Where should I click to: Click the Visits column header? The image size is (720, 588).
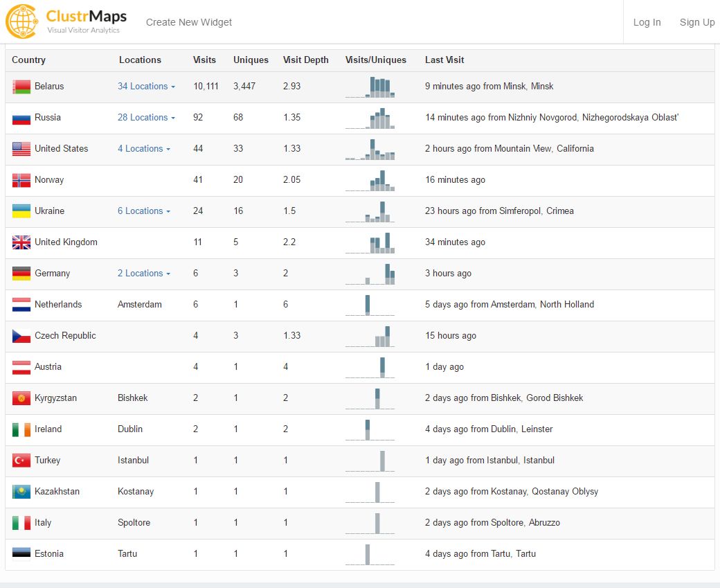[x=204, y=60]
